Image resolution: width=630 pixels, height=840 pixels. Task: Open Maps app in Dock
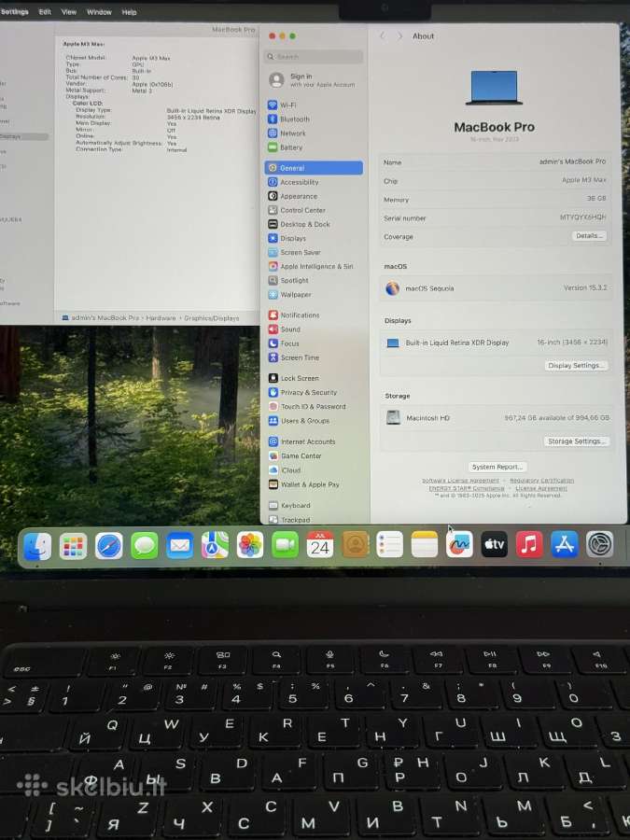[x=215, y=546]
